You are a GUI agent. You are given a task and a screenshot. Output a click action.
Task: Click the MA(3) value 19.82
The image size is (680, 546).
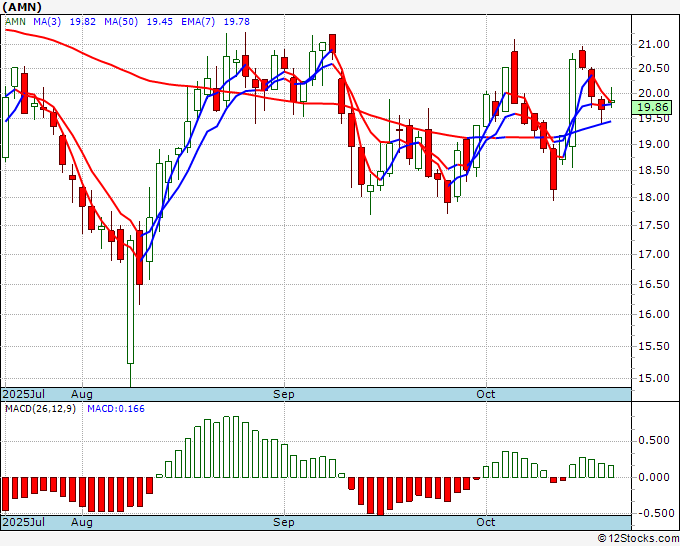click(83, 22)
